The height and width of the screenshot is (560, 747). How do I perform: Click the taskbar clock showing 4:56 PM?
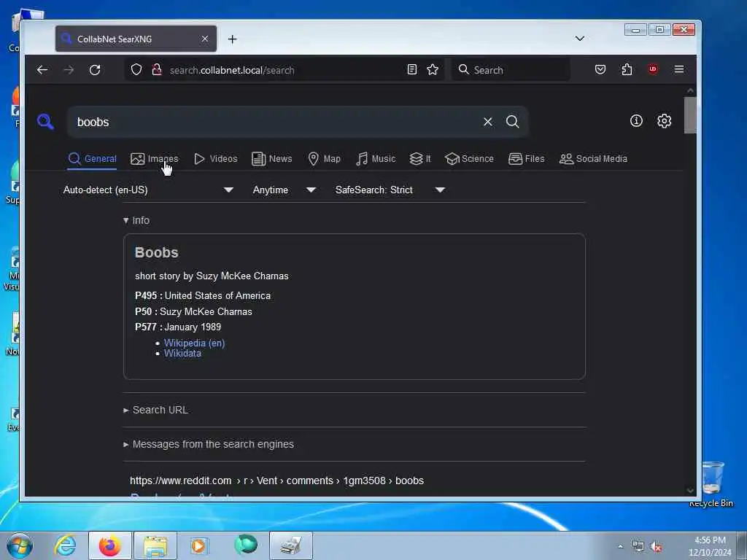point(710,546)
